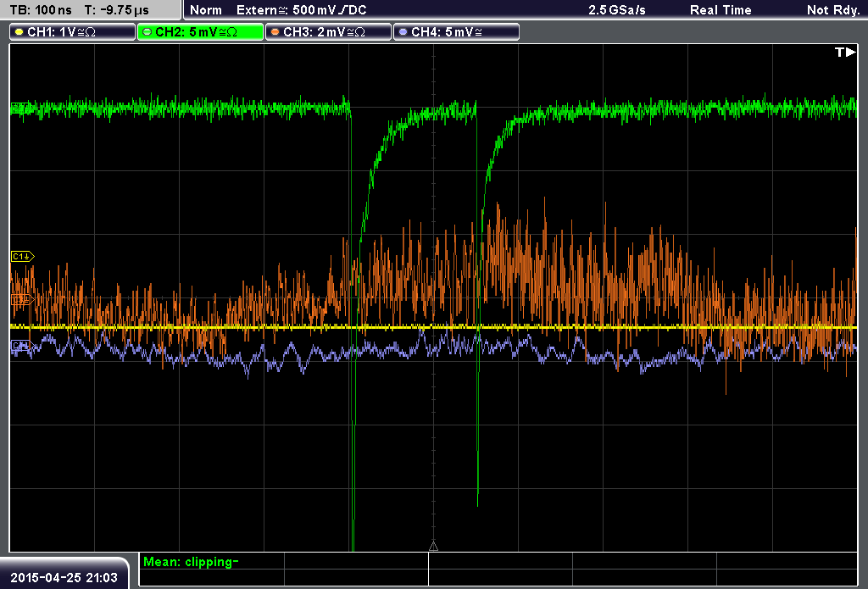This screenshot has width=868, height=589.
Task: Click the Norm trigger mode label
Action: [206, 10]
